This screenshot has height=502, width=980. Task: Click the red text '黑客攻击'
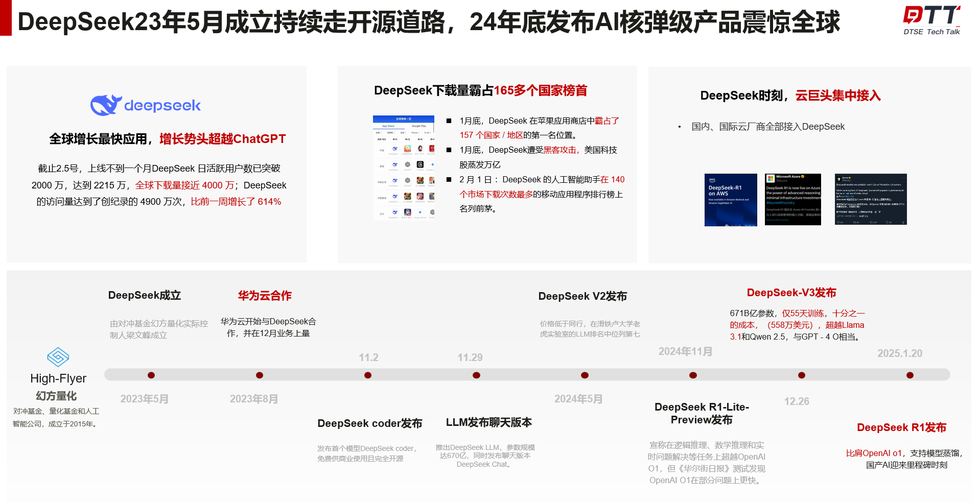click(559, 150)
